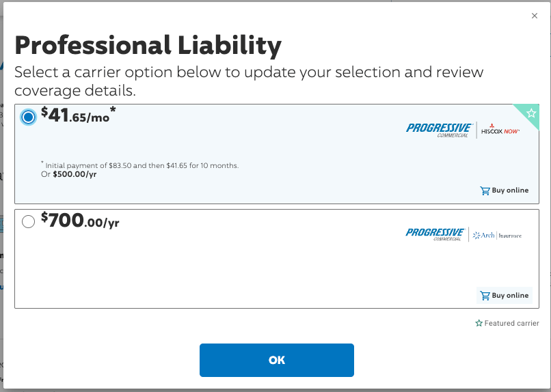Screen dimensions: 551x392
Task: Click the $500.00/yr annual price text
Action: tap(75, 174)
